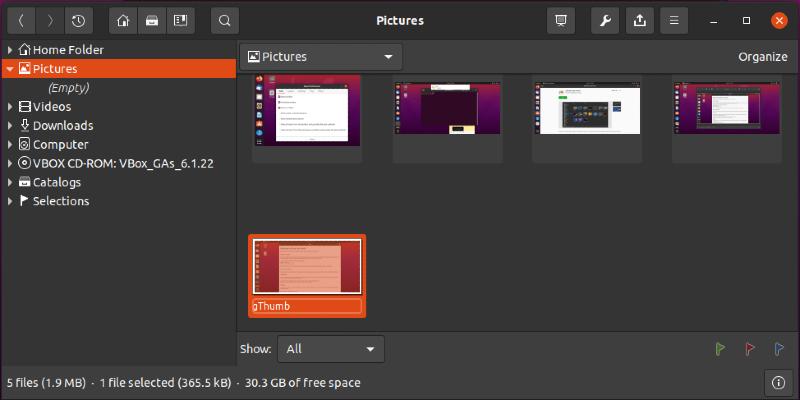The width and height of the screenshot is (800, 400).
Task: Open the hamburger main menu
Action: (674, 20)
